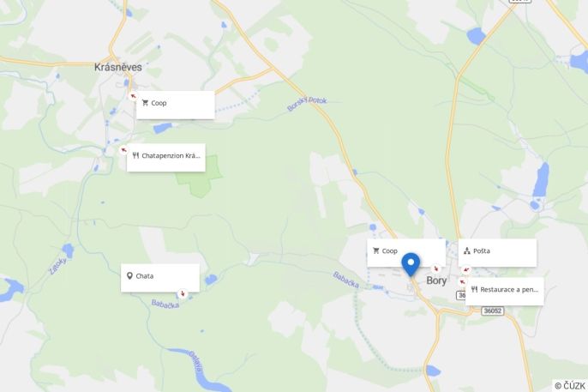This screenshot has width=588, height=392.
Task: Click the shopping cart icon in Krásněves Coop
Action: pyautogui.click(x=145, y=103)
